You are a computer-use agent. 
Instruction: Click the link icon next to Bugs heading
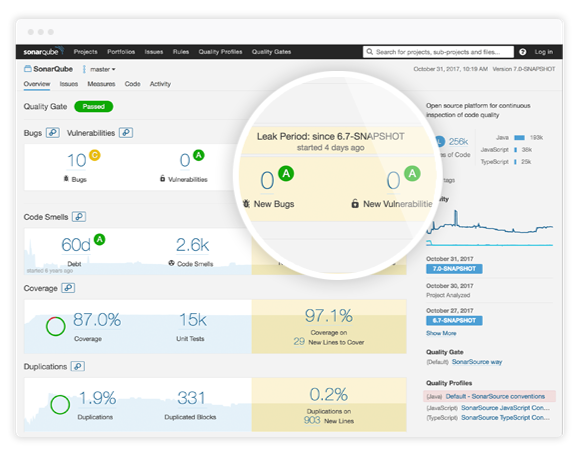click(53, 133)
